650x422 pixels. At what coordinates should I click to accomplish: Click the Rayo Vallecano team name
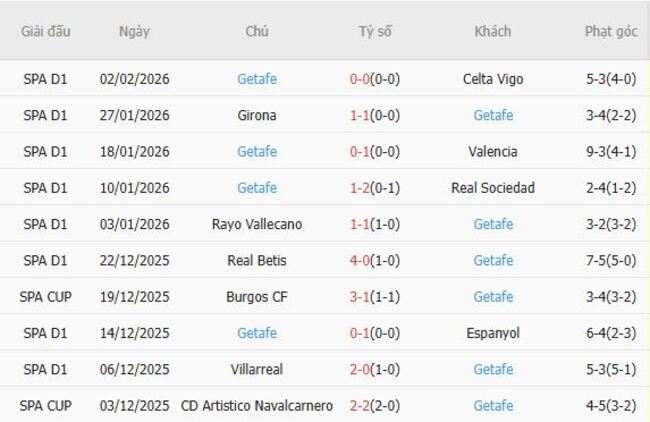[257, 224]
